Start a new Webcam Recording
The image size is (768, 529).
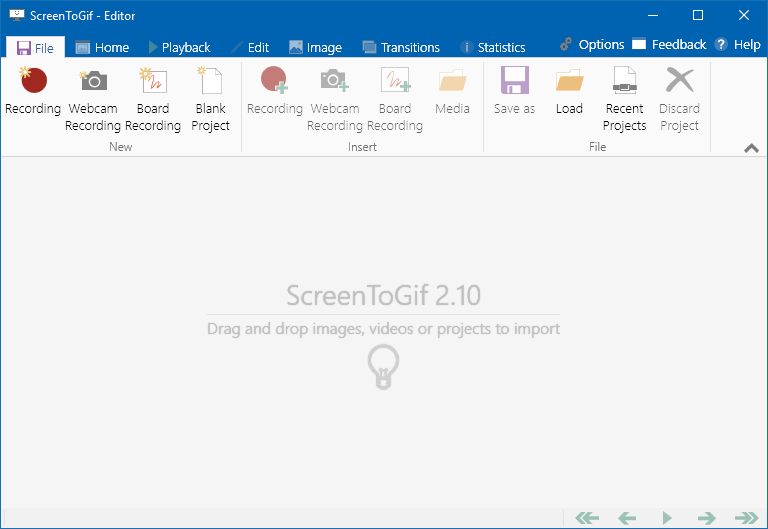(93, 99)
